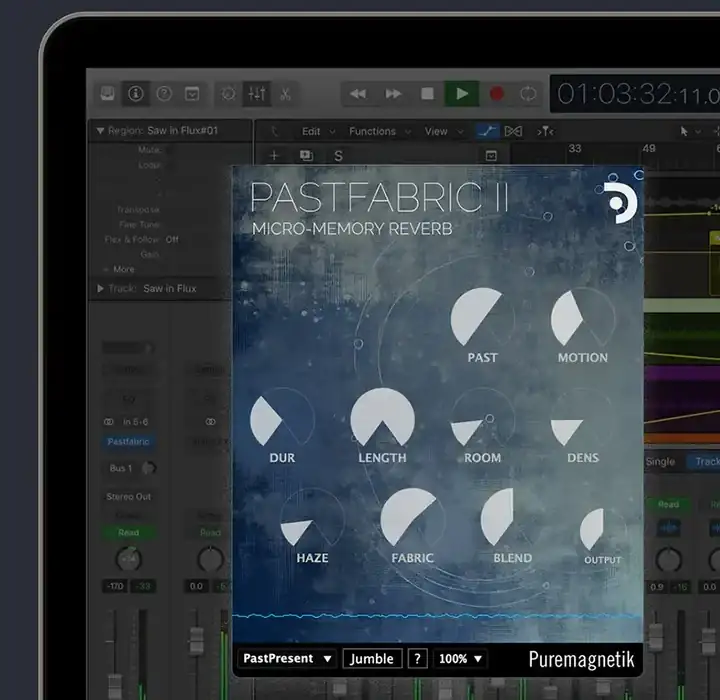Click the Rewind transport button
The image size is (720, 700).
[358, 94]
